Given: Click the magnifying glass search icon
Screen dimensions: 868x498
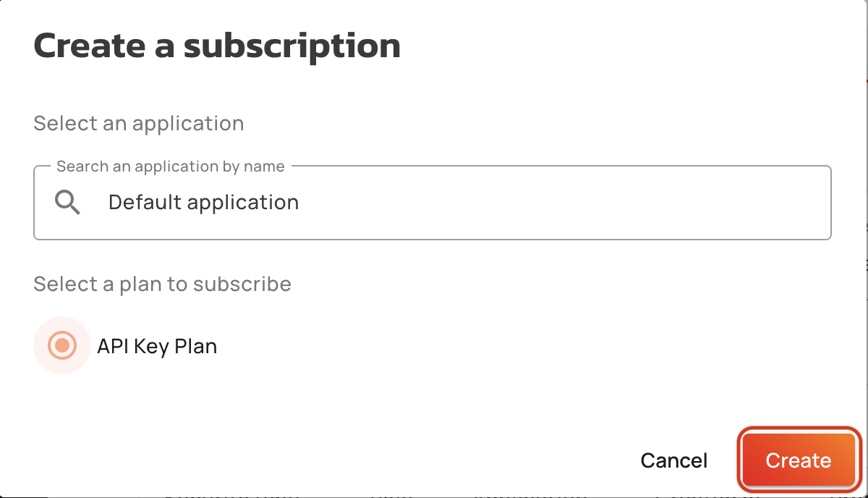Looking at the screenshot, I should (67, 203).
